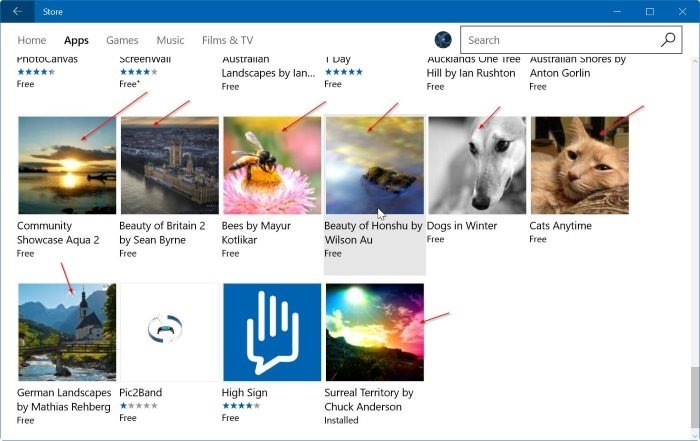Open Surreal Territory colorful thumbnail
The image size is (700, 441).
(375, 332)
